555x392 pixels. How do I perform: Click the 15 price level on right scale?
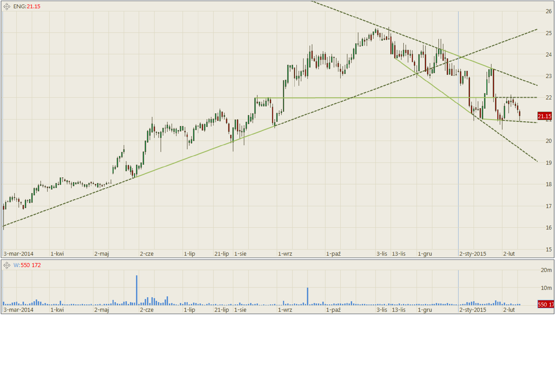[x=549, y=249]
